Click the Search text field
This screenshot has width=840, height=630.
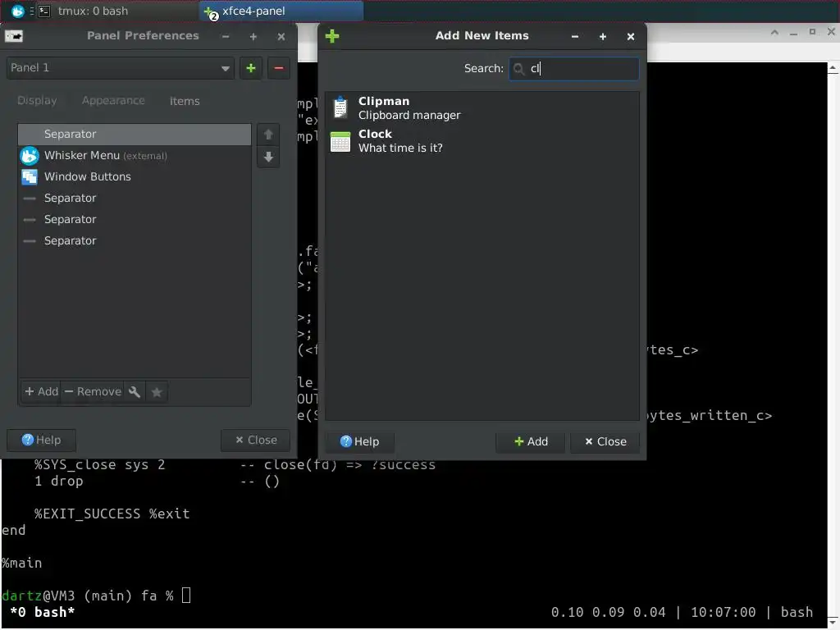point(573,69)
